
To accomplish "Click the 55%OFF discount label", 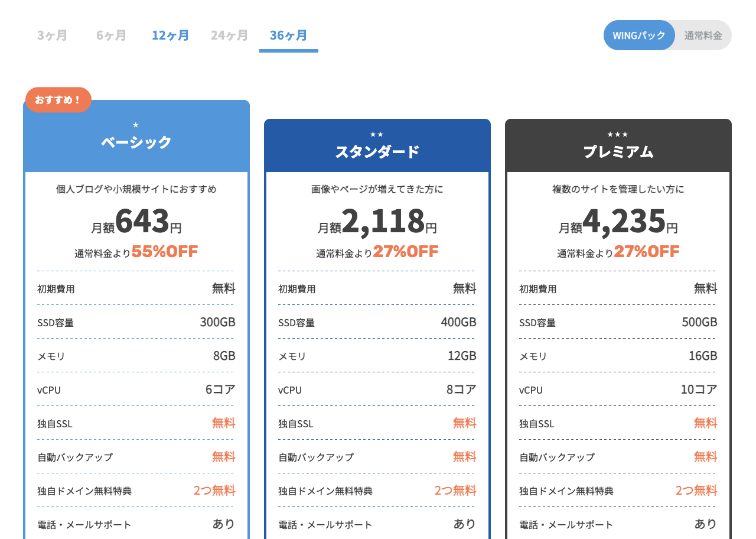I will [164, 252].
